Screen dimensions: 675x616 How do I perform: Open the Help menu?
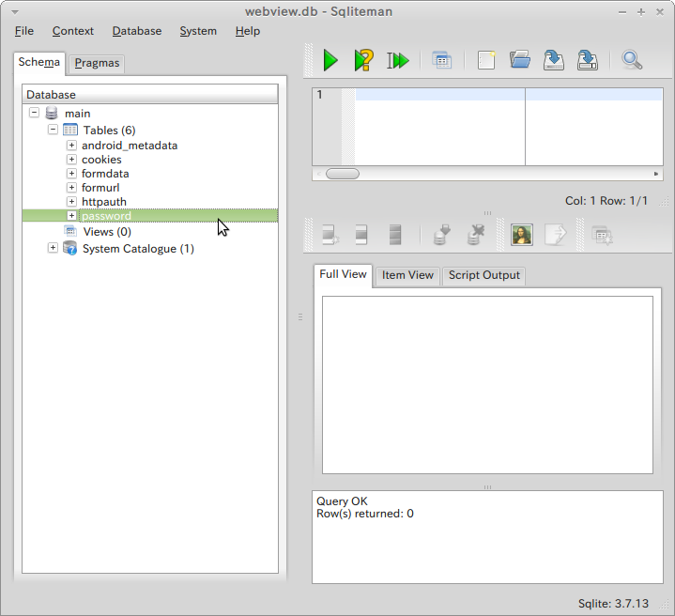[x=248, y=31]
